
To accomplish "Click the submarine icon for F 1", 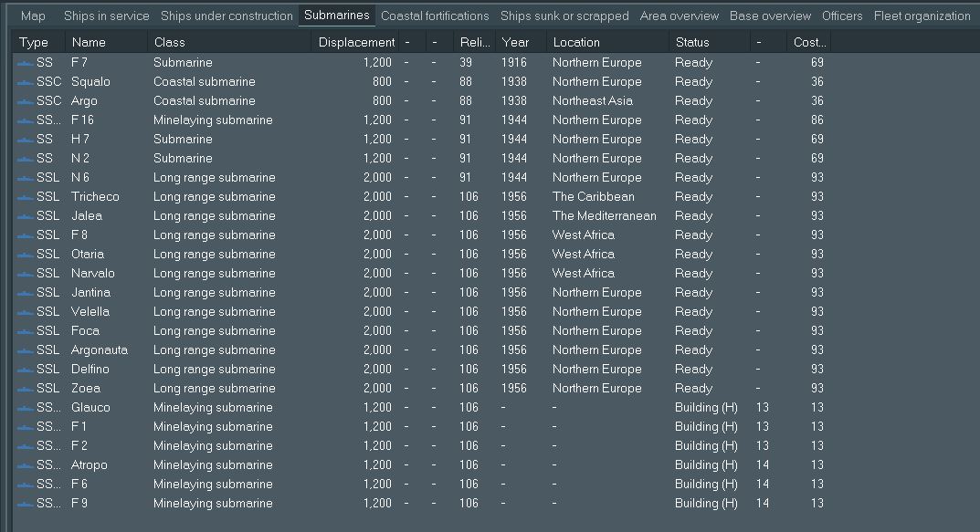I will tap(25, 427).
